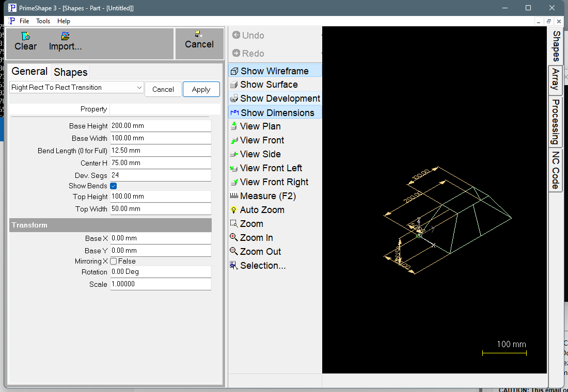The height and width of the screenshot is (392, 568).
Task: Open the Help menu
Action: click(64, 21)
